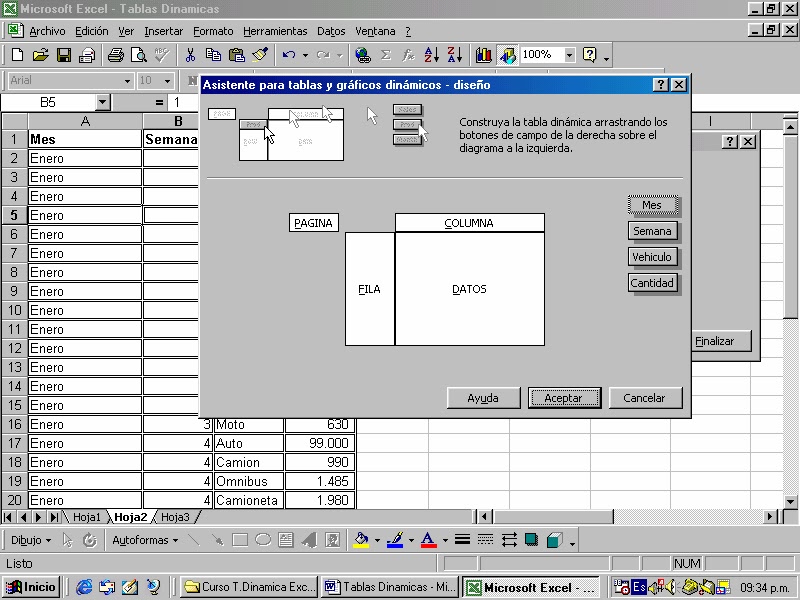Launch the Chart Wizard icon
The height and width of the screenshot is (600, 800).
point(483,55)
